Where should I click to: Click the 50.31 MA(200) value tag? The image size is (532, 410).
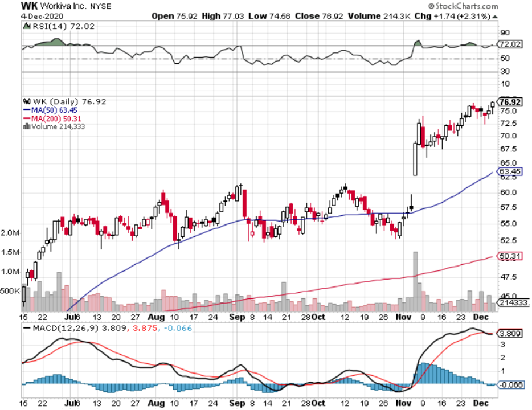(x=510, y=256)
